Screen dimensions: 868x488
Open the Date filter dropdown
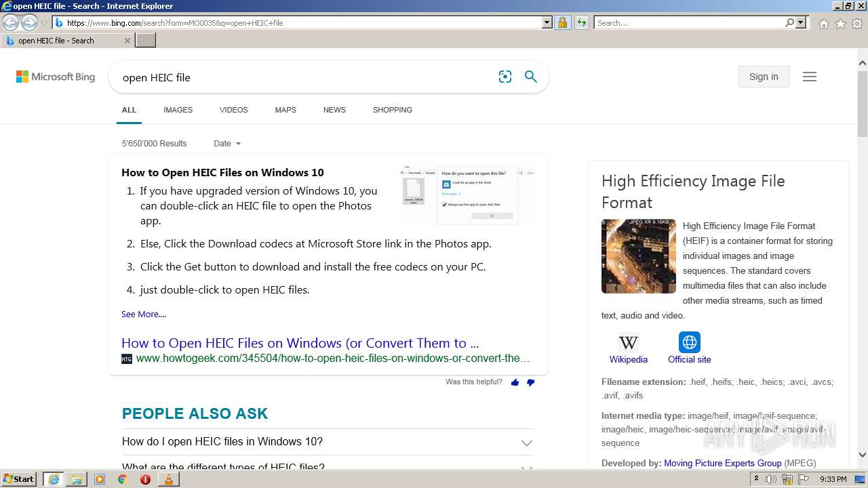[x=227, y=144]
